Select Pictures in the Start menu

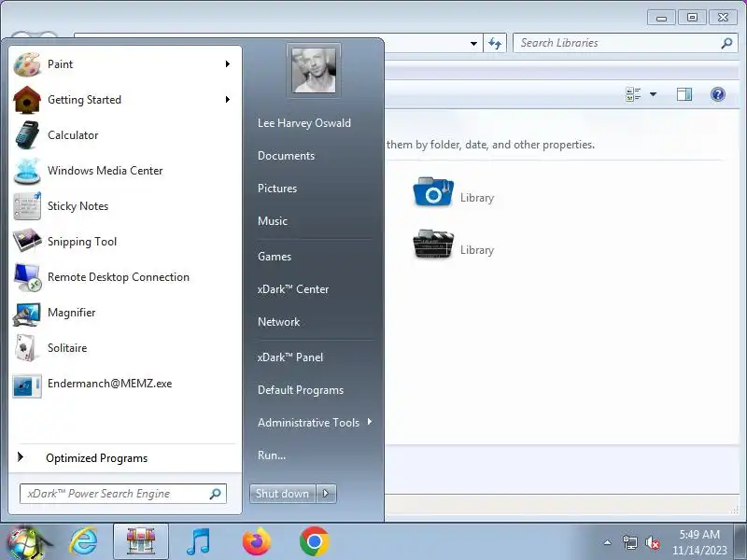coord(277,189)
